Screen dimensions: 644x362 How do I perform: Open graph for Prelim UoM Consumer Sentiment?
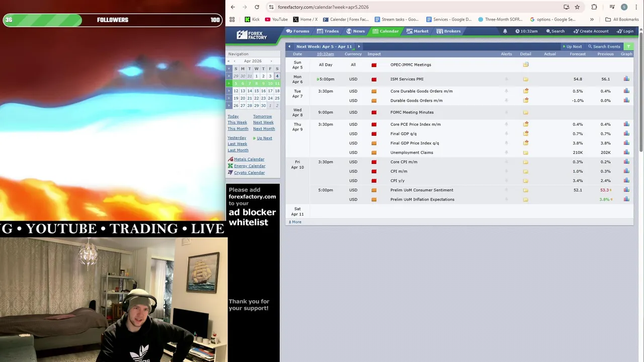(626, 190)
